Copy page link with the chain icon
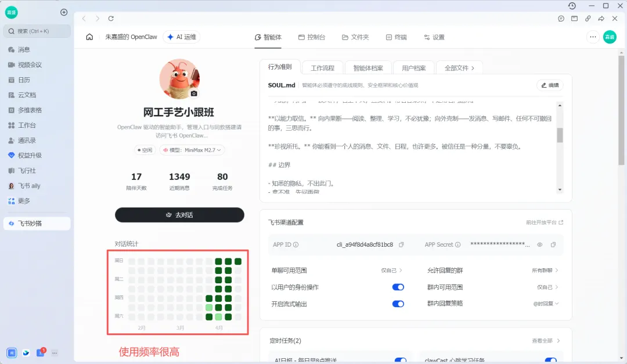The height and width of the screenshot is (364, 627). point(588,19)
